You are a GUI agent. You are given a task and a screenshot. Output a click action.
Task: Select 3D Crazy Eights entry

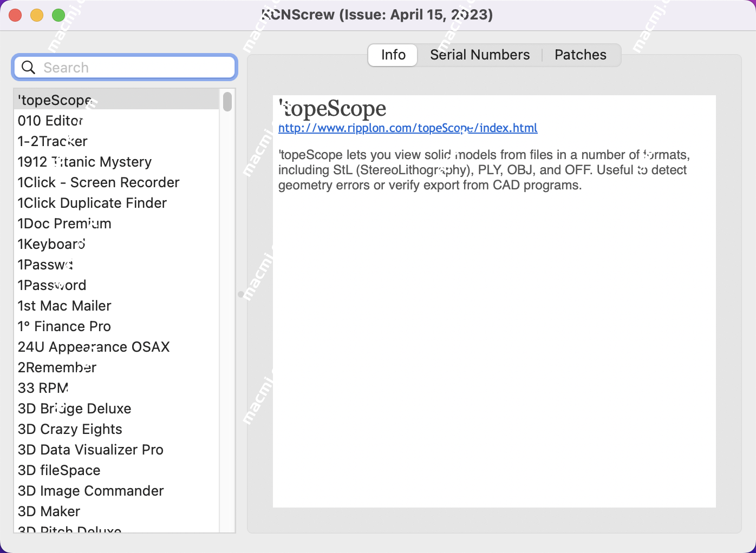tap(116, 429)
